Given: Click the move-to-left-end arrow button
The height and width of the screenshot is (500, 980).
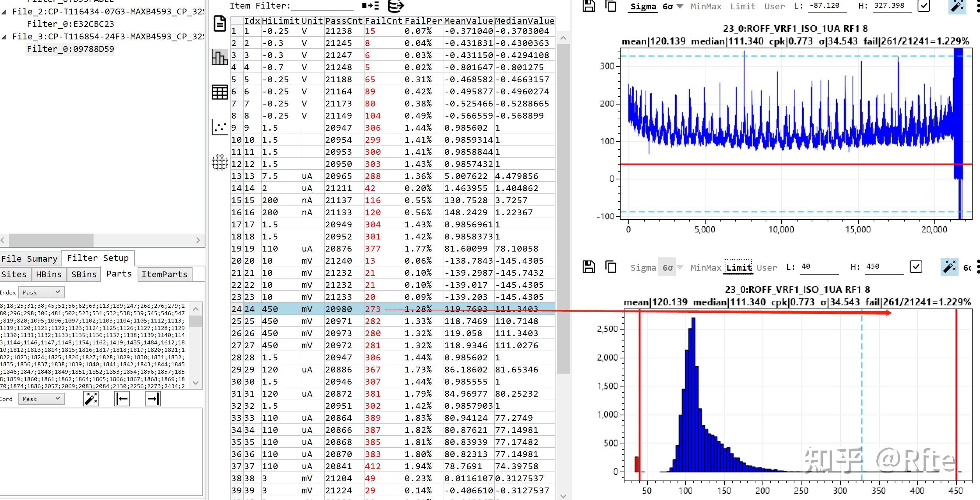Looking at the screenshot, I should coord(122,399).
